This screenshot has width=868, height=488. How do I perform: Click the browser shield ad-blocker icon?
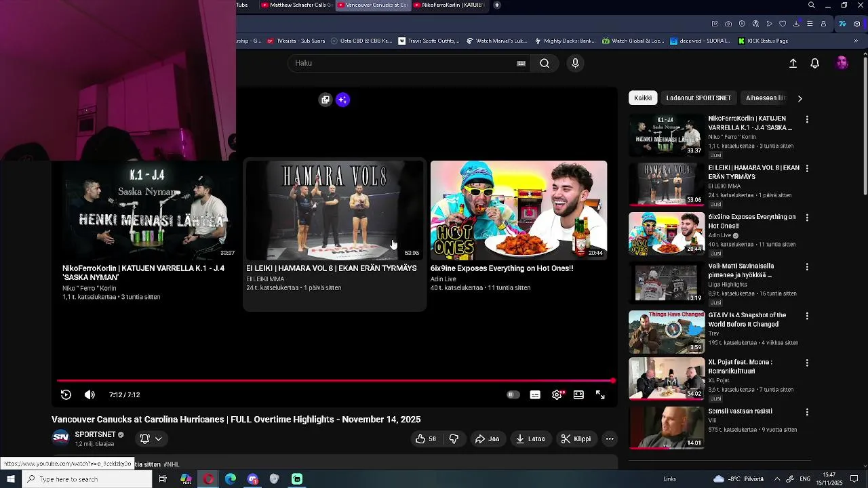pos(742,24)
